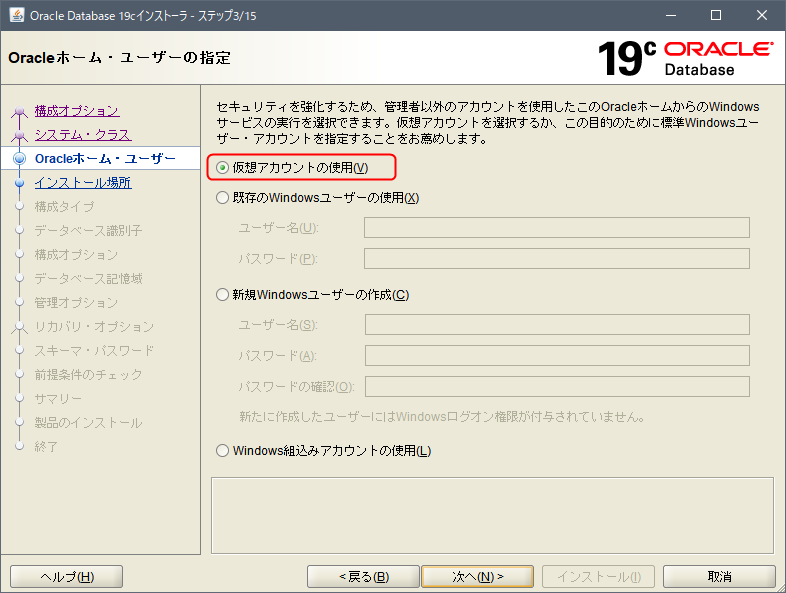This screenshot has width=786, height=593.
Task: Minimize the installer window
Action: point(671,15)
